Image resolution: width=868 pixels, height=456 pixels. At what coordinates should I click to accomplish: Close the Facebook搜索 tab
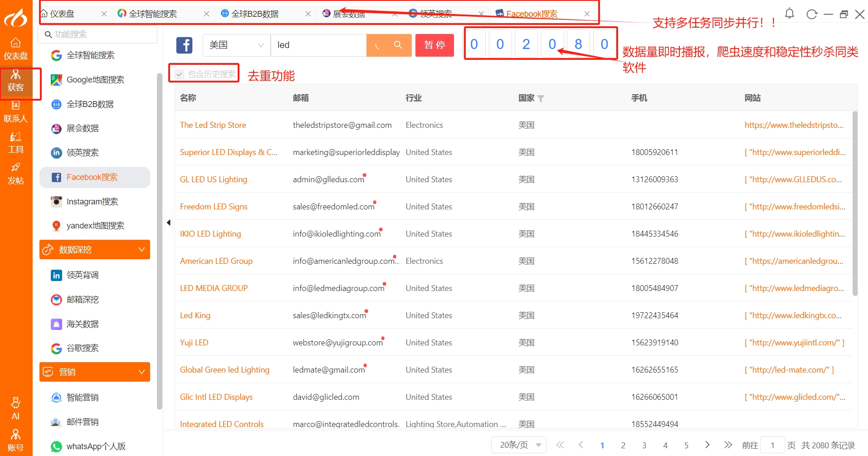coord(587,14)
